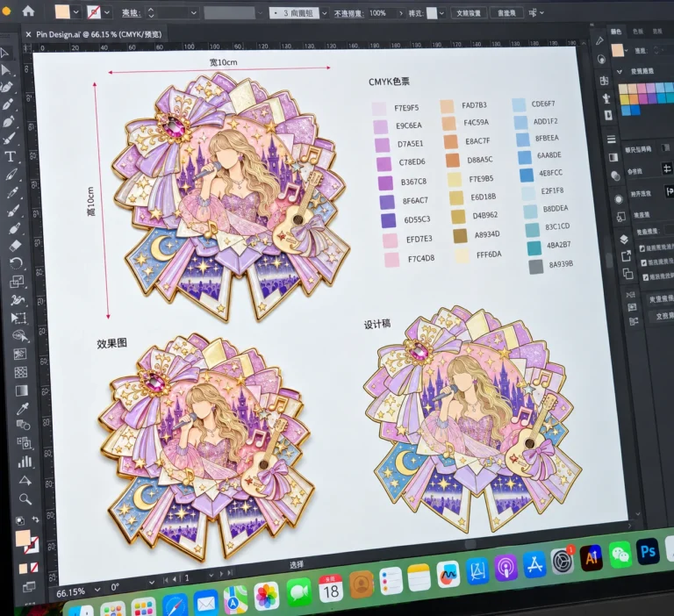Switch to the second tab beside Color panel

638,31
